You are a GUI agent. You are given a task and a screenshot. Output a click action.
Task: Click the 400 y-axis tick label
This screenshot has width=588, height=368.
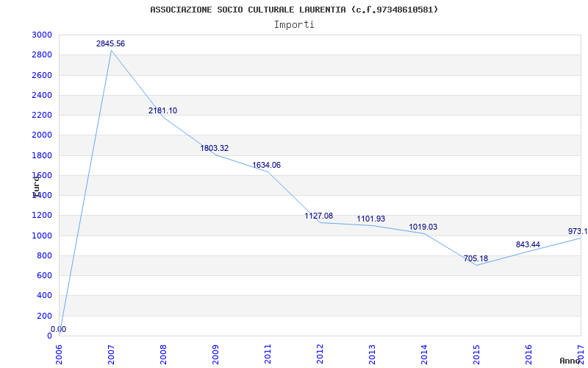coord(44,296)
